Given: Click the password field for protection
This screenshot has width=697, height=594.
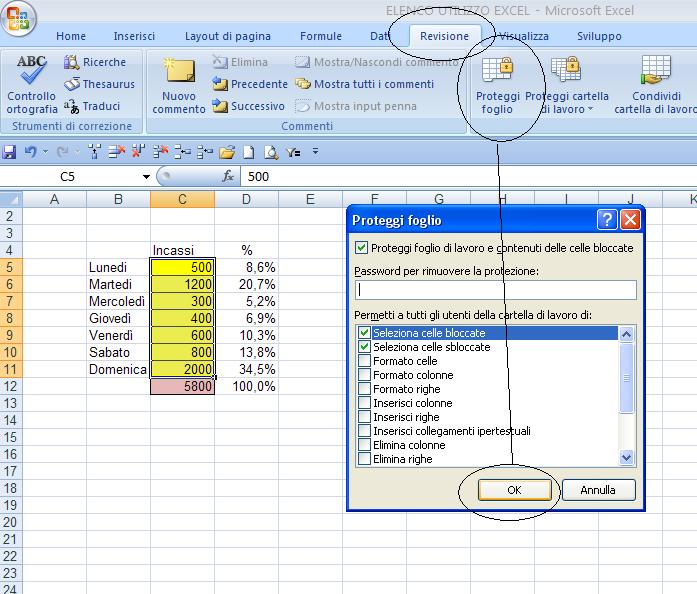Looking at the screenshot, I should click(x=496, y=290).
